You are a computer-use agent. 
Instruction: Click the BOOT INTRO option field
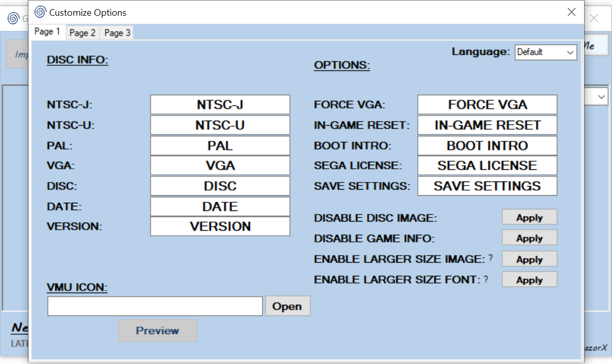pyautogui.click(x=487, y=145)
